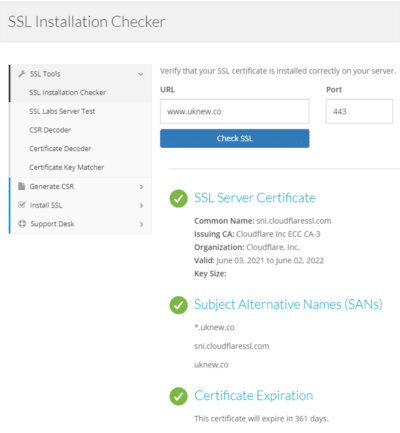The height and width of the screenshot is (433, 400).
Task: Click the Common Name value sni.cloudflaressl.com
Action: pos(294,221)
